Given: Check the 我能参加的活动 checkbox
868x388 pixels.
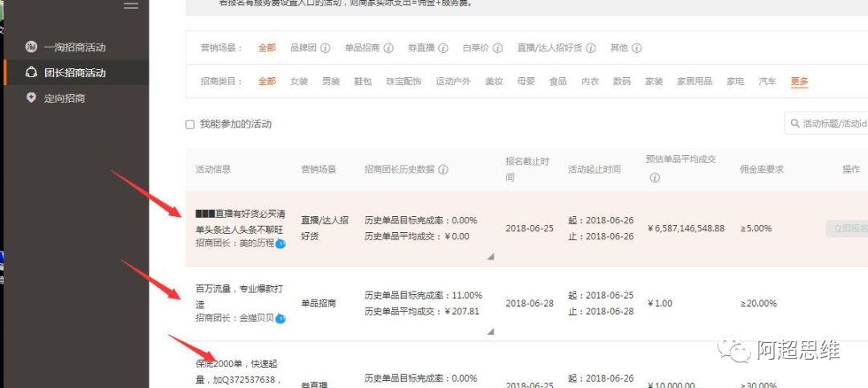Looking at the screenshot, I should 190,125.
